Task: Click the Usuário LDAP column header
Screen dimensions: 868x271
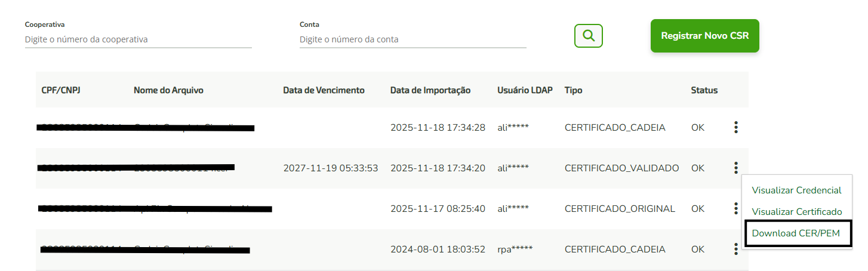Action: coord(525,90)
